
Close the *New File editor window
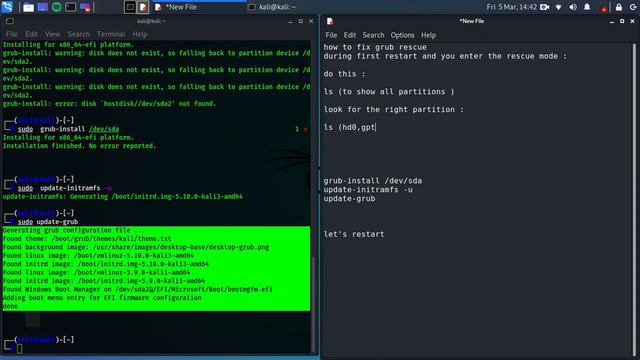point(632,21)
